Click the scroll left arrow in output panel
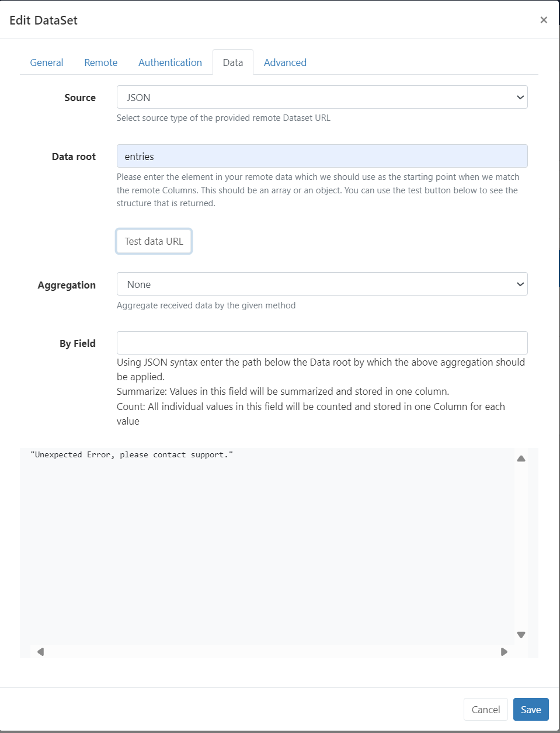This screenshot has width=560, height=733. (40, 652)
